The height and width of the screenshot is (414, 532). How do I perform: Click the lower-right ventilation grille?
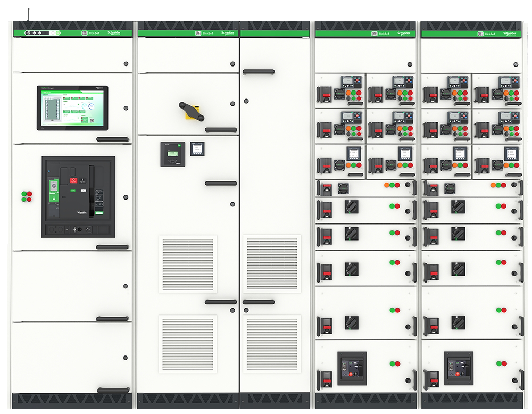272,344
